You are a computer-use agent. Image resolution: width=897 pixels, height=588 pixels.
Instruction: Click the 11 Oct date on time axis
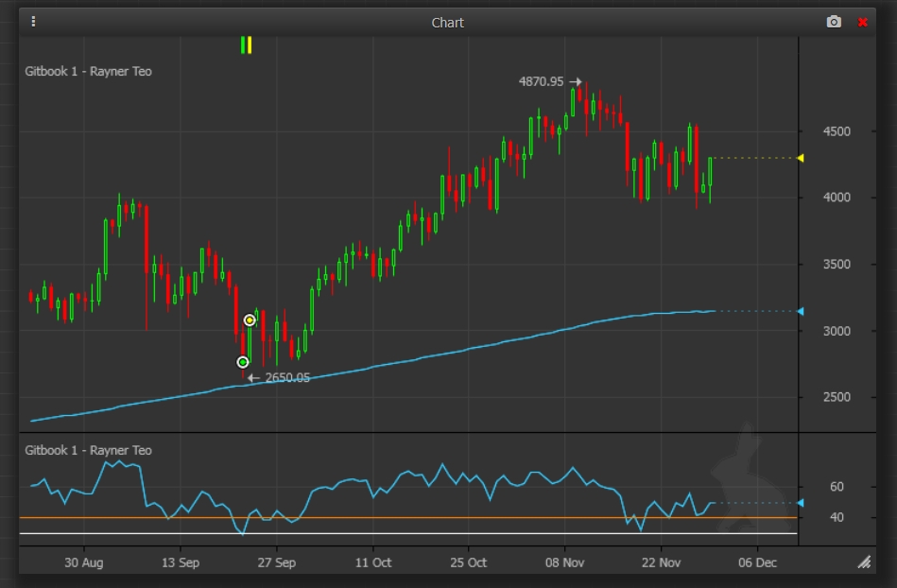372,562
